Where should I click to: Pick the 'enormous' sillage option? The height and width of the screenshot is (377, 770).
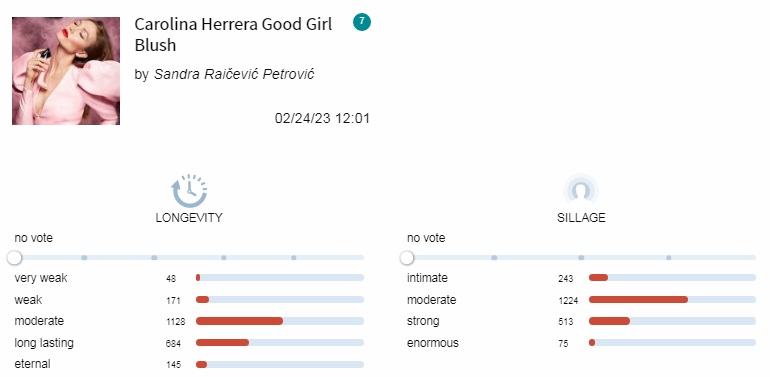581,343
